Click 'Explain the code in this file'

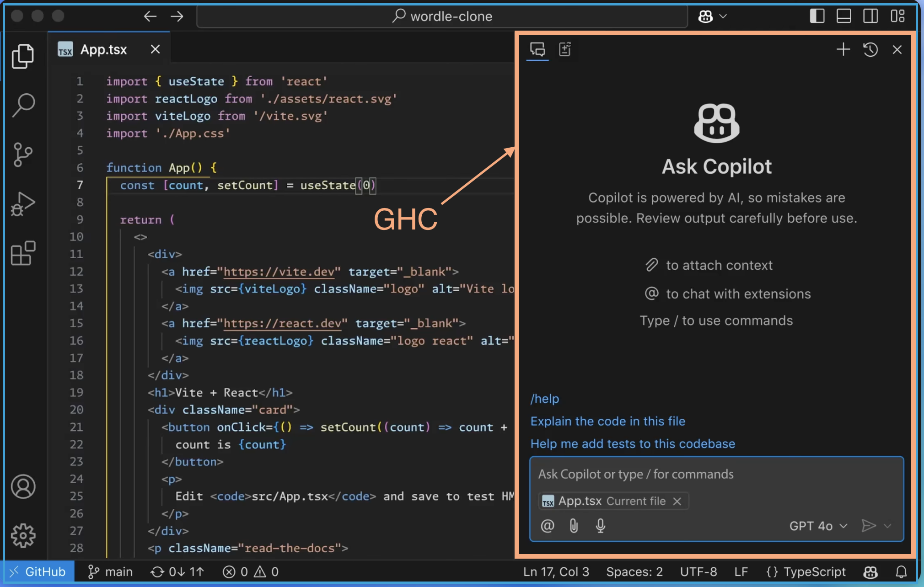coord(607,421)
